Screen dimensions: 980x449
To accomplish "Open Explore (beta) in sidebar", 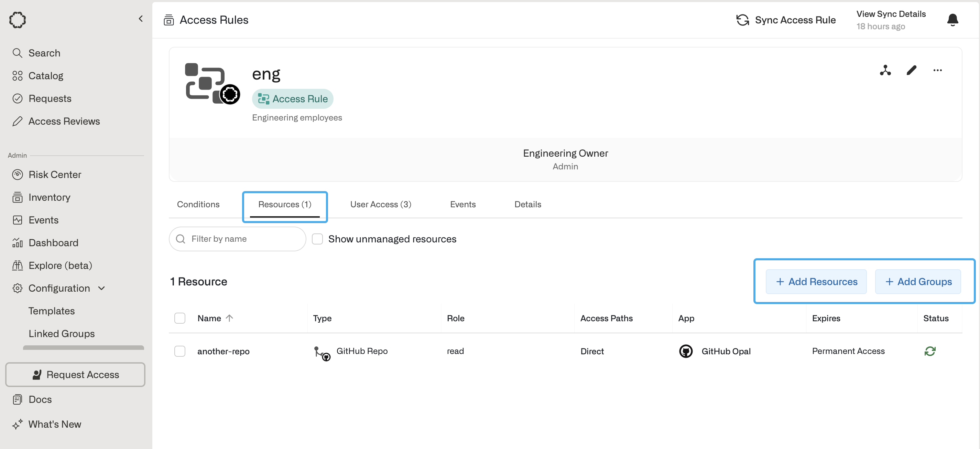I will coord(60,265).
